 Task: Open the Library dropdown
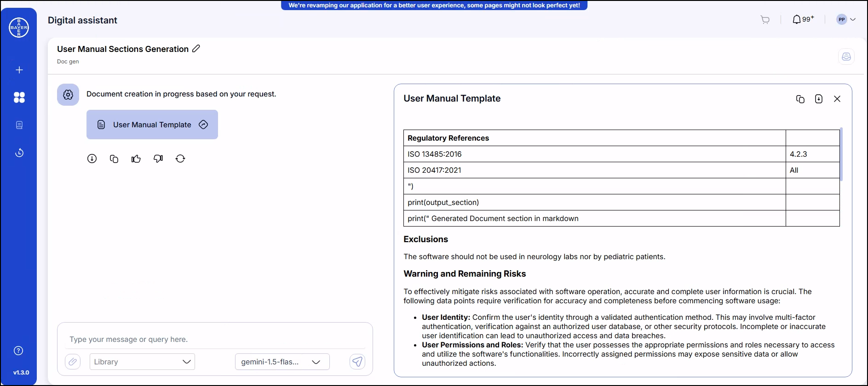click(x=142, y=362)
